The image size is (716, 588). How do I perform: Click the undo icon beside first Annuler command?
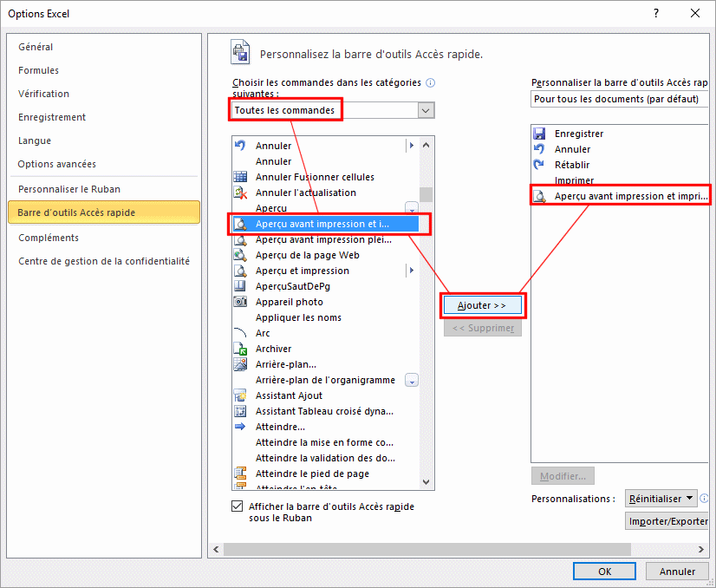click(240, 146)
